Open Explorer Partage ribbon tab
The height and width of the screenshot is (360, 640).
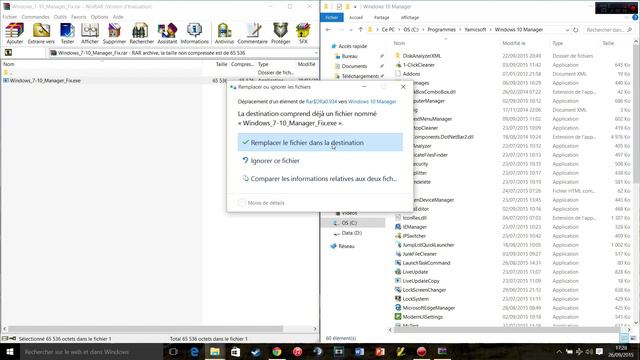coord(381,18)
